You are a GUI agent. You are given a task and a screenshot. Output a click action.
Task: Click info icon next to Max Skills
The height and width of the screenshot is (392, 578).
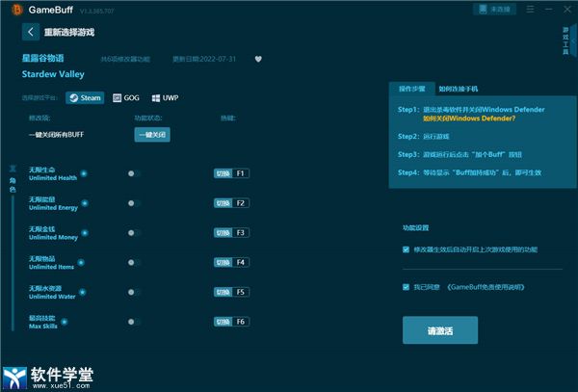coord(65,322)
